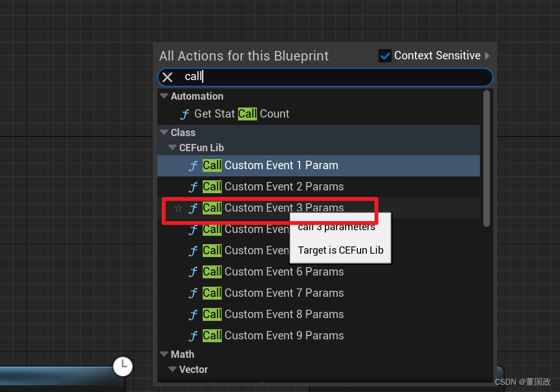Choose the highlighted Call Custom Event 1 Param
The image size is (560, 392).
coord(282,165)
